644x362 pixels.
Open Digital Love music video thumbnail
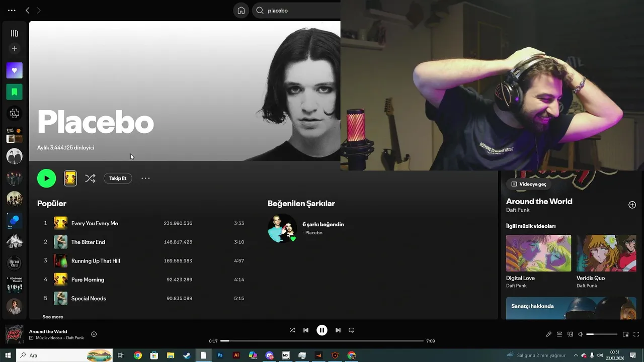pyautogui.click(x=538, y=253)
